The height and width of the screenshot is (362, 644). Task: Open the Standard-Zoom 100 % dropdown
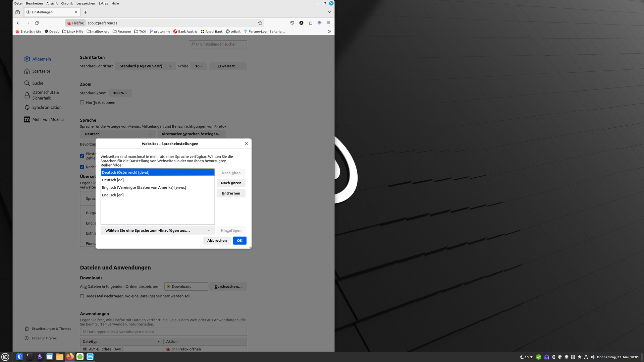coord(120,93)
